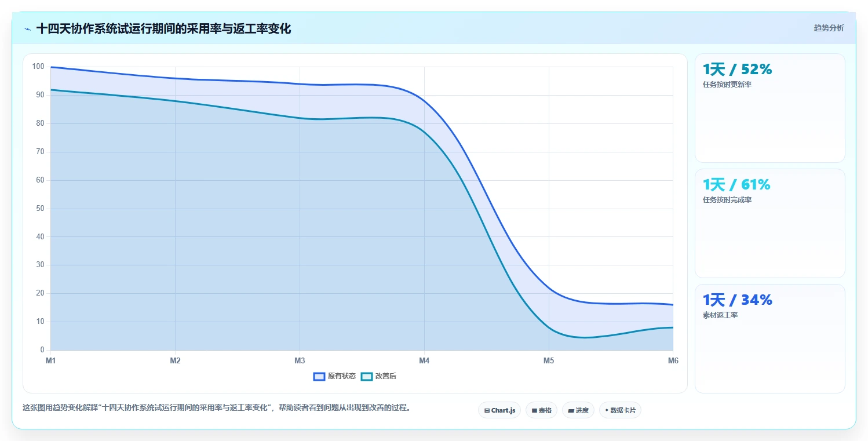Select the 数据卡片 pill button

click(x=620, y=410)
